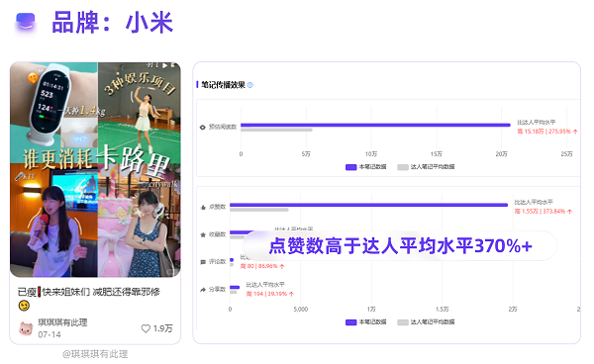
Task: Toggle 本笔记数据 legend in the reading chart
Action: [366, 167]
